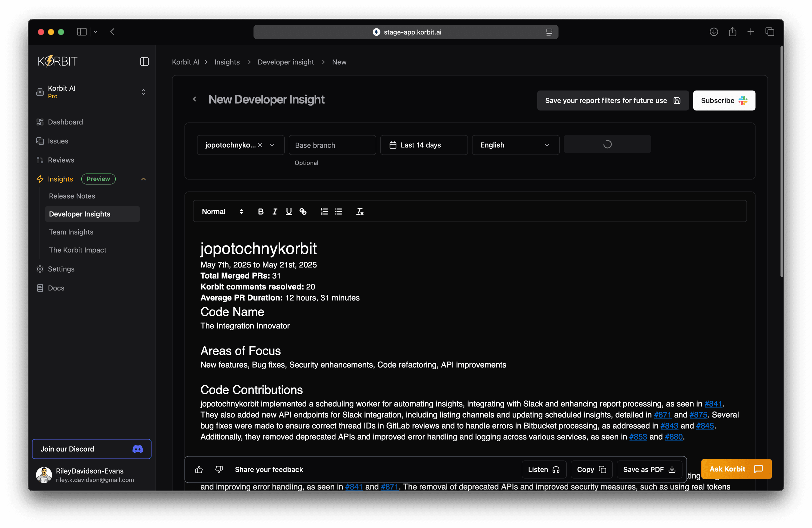
Task: Click the Copy button
Action: tap(591, 470)
